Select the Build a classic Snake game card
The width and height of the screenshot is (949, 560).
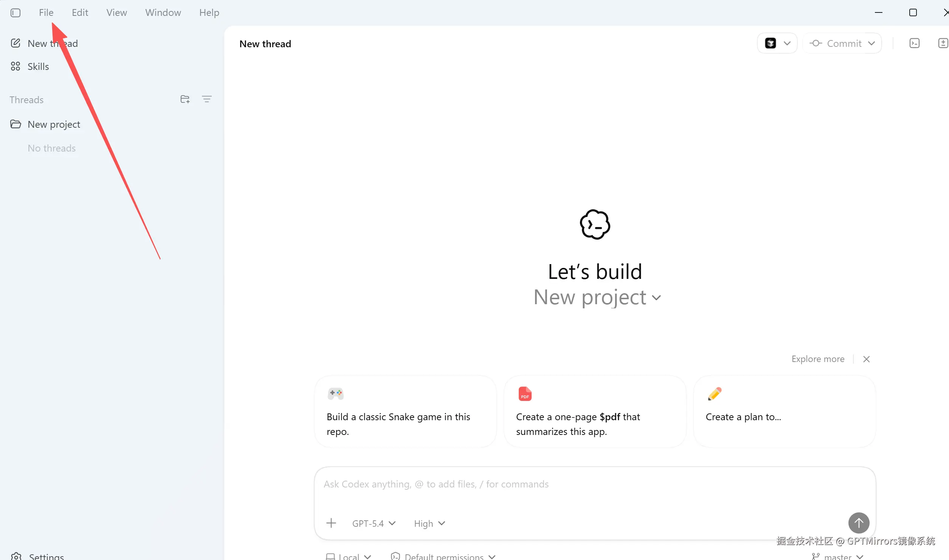(405, 412)
